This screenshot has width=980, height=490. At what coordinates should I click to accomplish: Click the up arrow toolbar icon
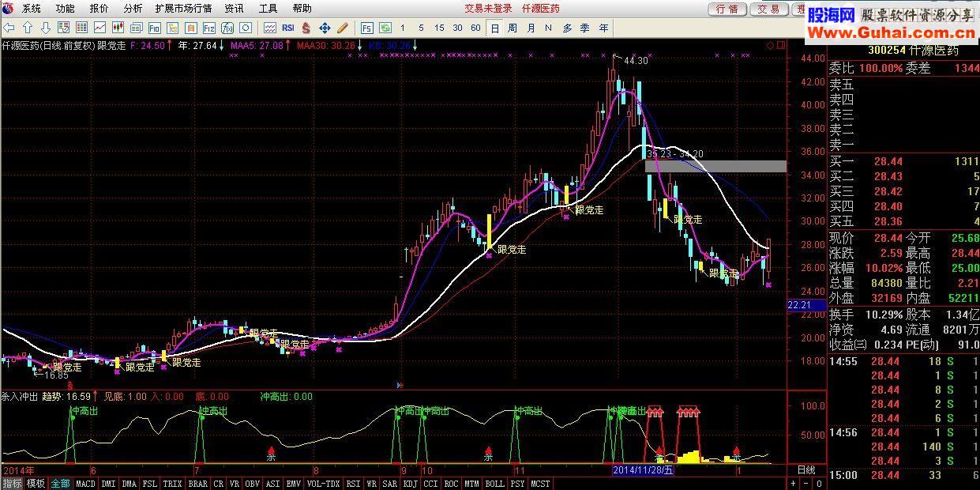(x=27, y=28)
